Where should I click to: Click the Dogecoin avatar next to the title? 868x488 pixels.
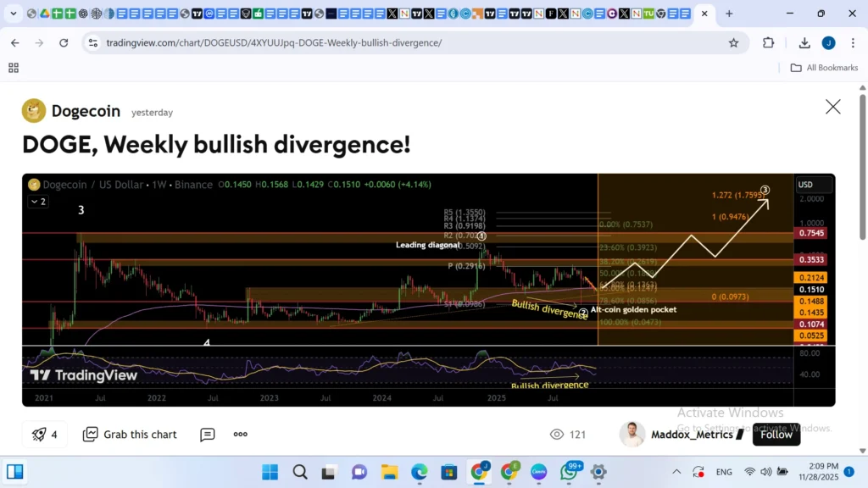click(x=33, y=110)
